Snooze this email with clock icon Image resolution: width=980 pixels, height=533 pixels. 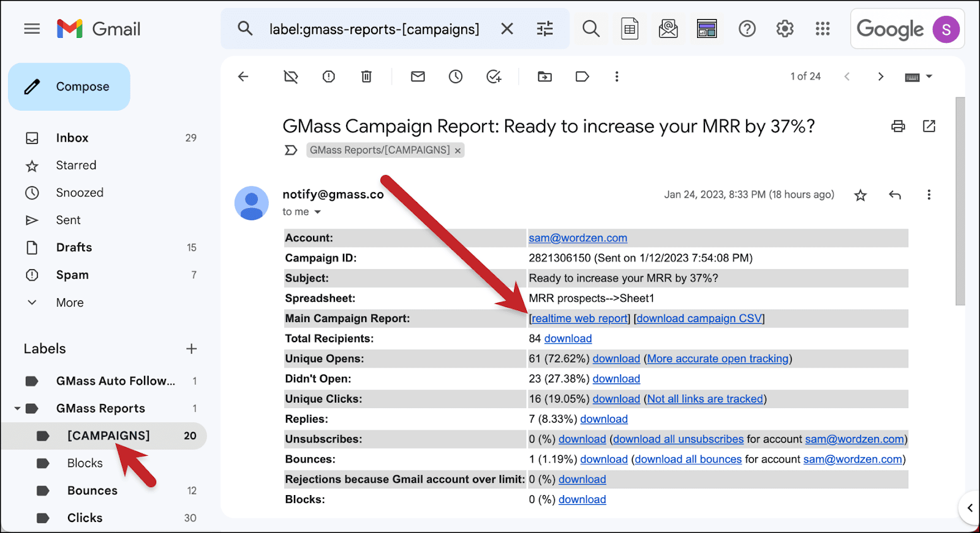tap(456, 76)
